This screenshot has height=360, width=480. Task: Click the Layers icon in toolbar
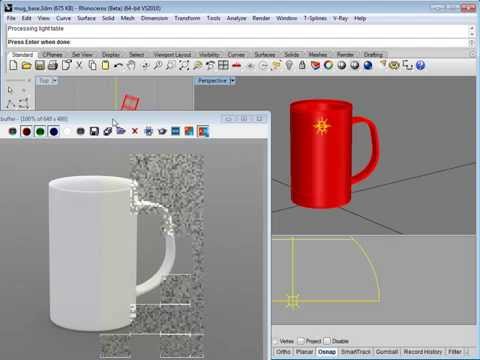click(x=315, y=65)
